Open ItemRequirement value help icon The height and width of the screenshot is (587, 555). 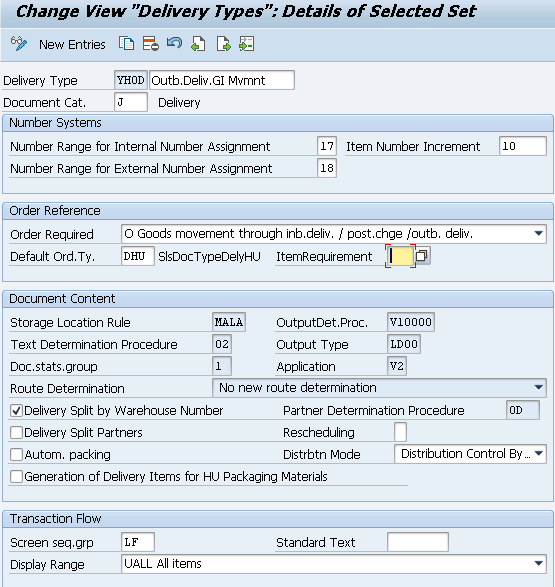tap(422, 256)
